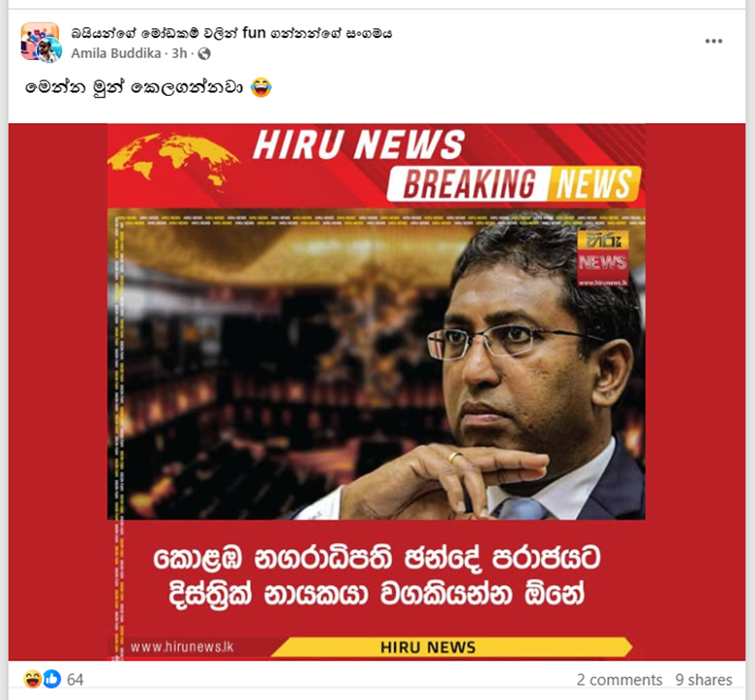Viewport: 755px width, 700px height.
Task: Open Amila Buddika's profile
Action: 116,53
